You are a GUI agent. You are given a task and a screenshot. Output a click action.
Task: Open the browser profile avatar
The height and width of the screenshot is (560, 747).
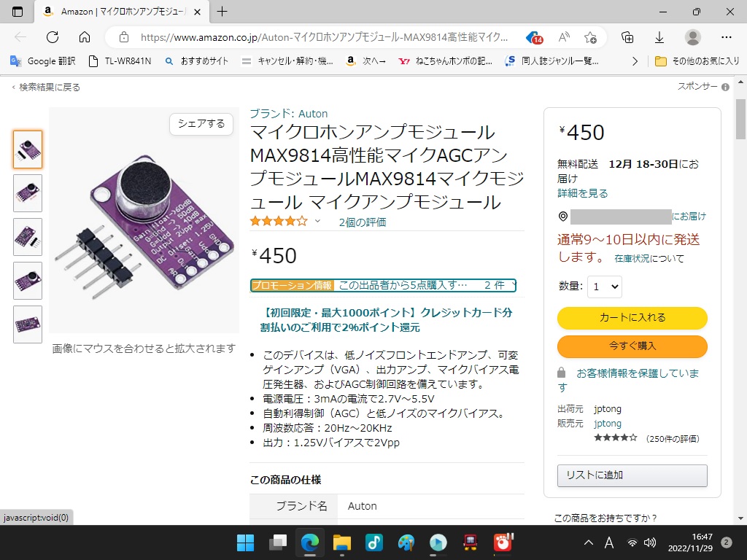pos(693,37)
